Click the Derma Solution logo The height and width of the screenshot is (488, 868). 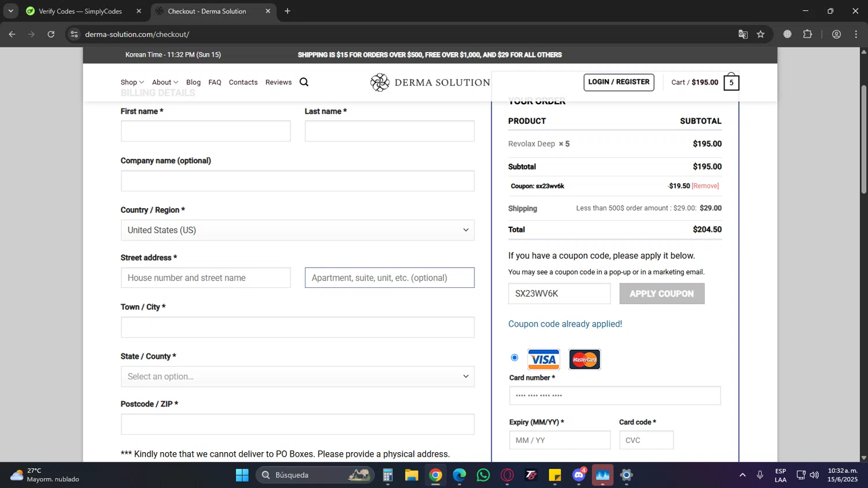pyautogui.click(x=430, y=82)
